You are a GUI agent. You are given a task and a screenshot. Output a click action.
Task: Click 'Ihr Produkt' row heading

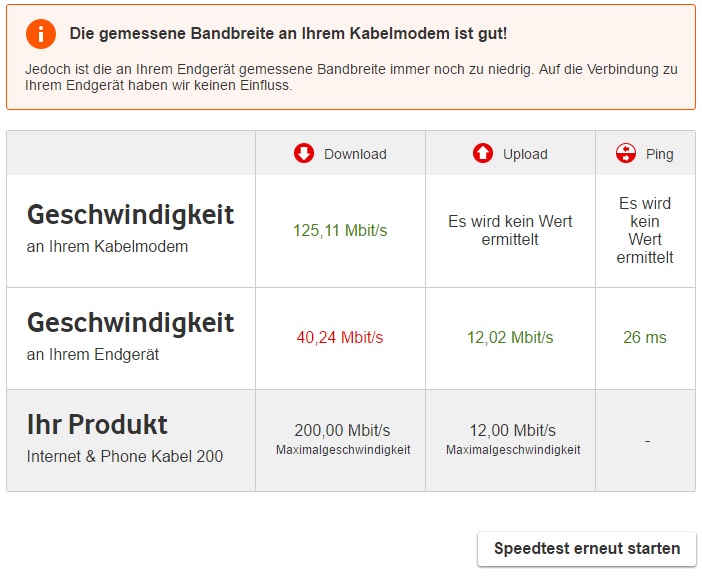tap(97, 424)
